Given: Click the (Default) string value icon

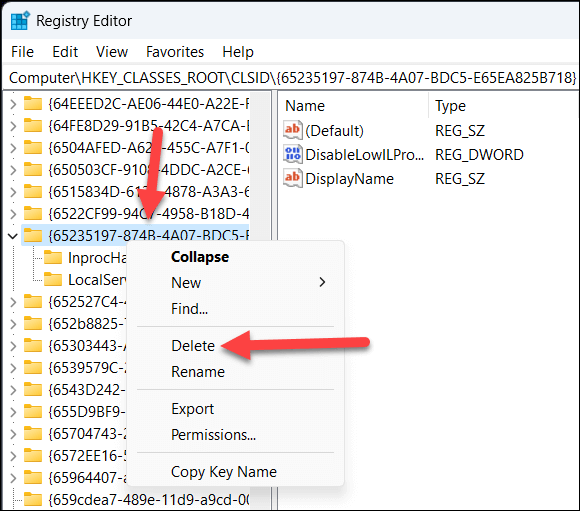Looking at the screenshot, I should (x=293, y=130).
